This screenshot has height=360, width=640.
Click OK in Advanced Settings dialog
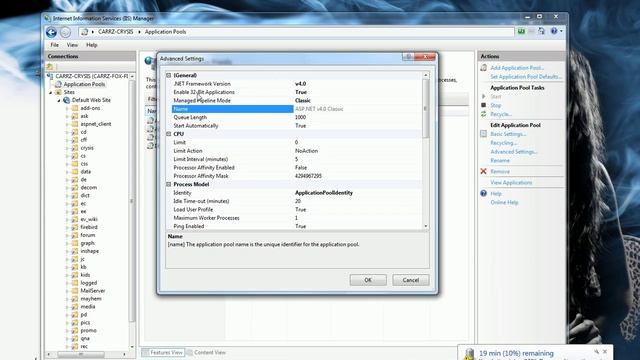(368, 280)
